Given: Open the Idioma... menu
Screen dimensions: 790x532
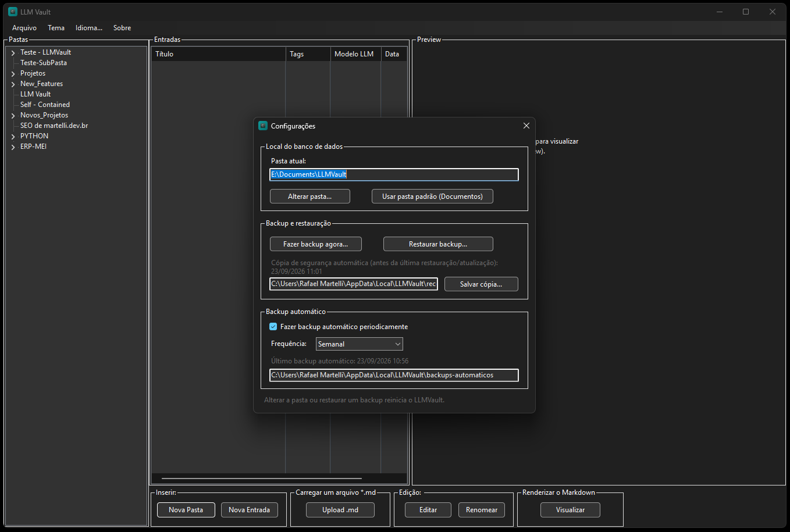Looking at the screenshot, I should coord(89,28).
